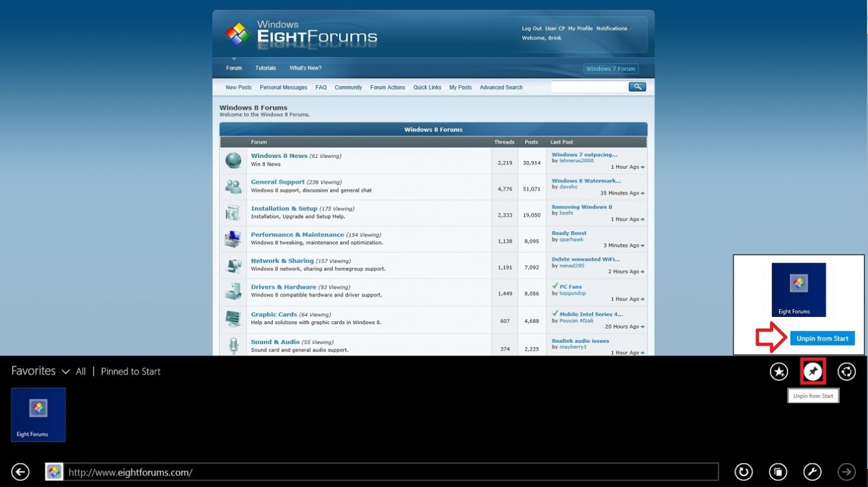
Task: Go to last post arrow for Windows 7 outpacing
Action: click(x=643, y=167)
